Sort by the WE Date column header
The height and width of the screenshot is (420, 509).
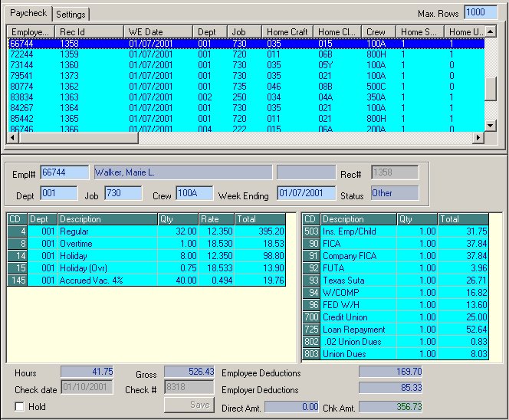[158, 31]
